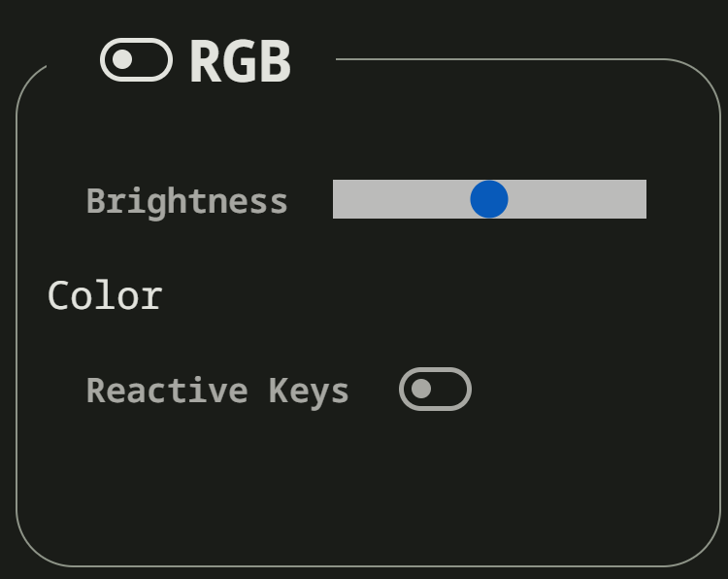Click the knob of the Reactive Keys switch
Image resolution: width=728 pixels, height=579 pixels.
click(421, 390)
